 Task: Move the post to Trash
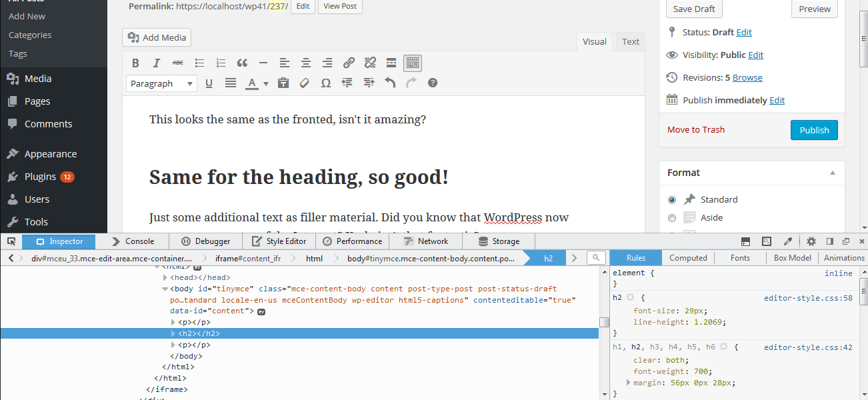point(696,130)
